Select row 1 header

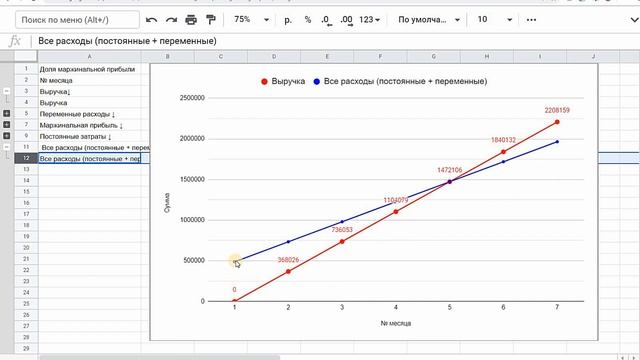pos(26,69)
